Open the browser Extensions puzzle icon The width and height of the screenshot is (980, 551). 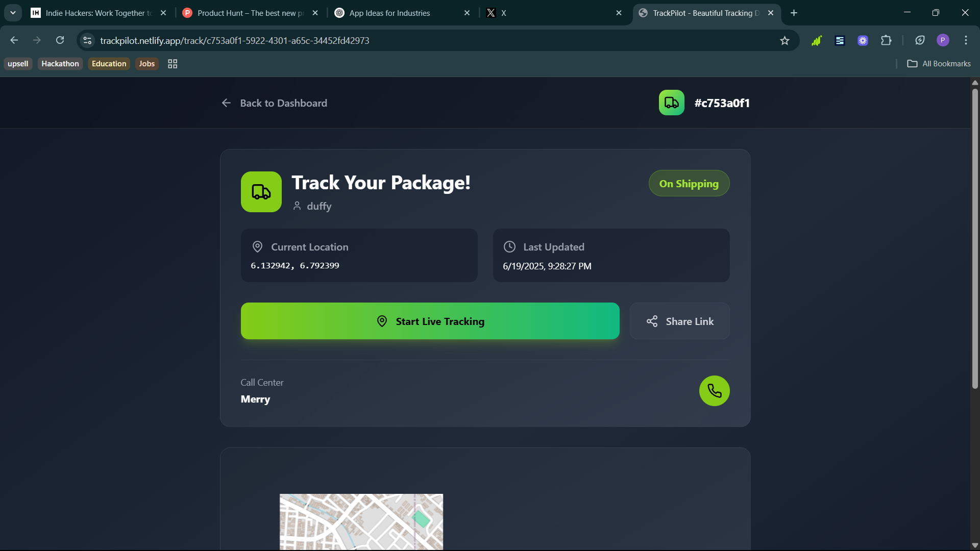[886, 40]
